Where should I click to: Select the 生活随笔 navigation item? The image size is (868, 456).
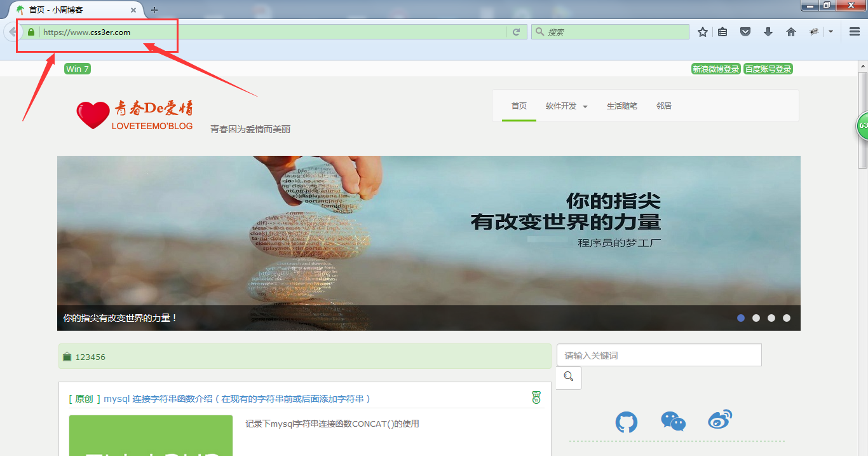pyautogui.click(x=621, y=106)
